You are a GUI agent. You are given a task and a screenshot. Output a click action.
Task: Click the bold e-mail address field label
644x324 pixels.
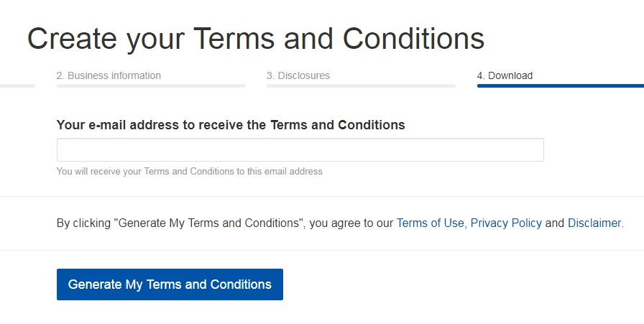231,125
